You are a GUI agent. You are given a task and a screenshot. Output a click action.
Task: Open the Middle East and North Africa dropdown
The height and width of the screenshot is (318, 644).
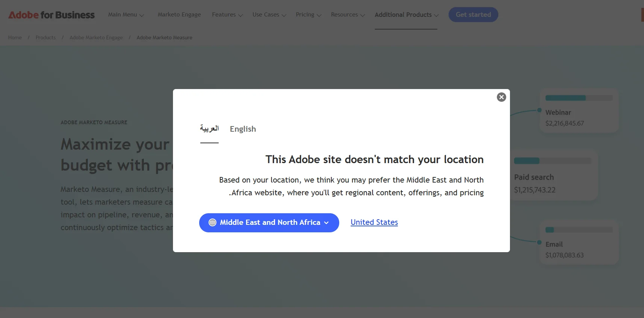[x=269, y=223]
